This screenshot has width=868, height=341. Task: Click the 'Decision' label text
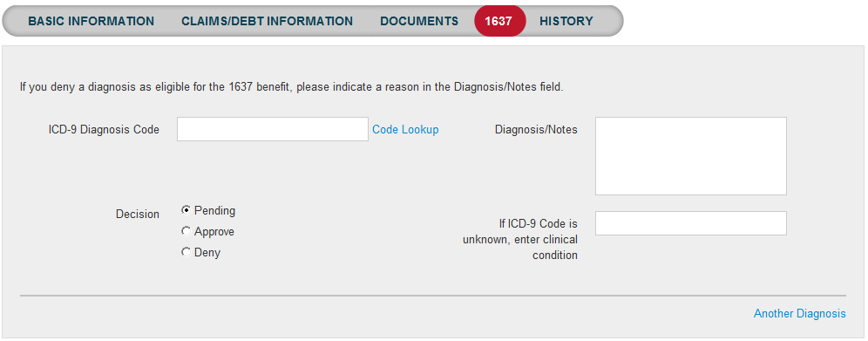pos(138,215)
